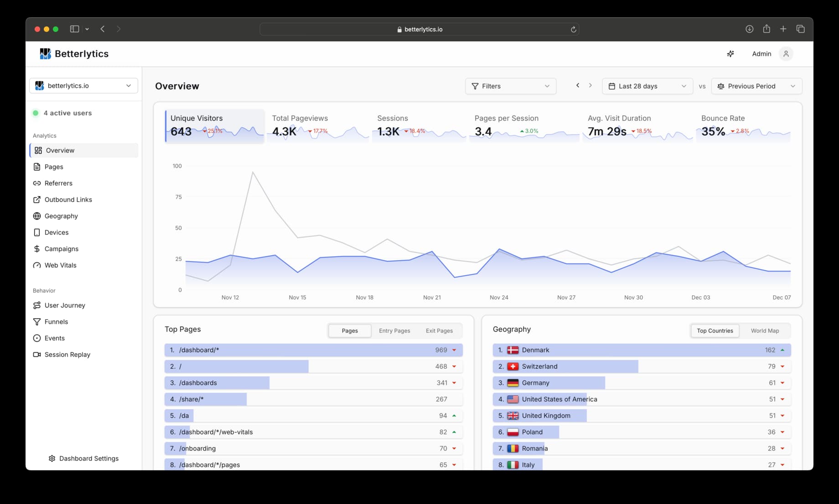The width and height of the screenshot is (839, 504).
Task: Switch to the Sessions metric tab
Action: [x=418, y=126]
